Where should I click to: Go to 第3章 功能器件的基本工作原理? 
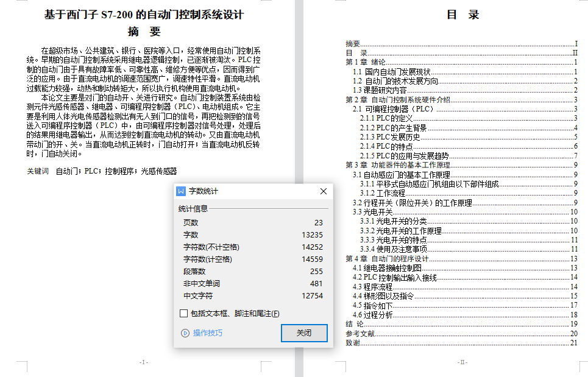click(398, 165)
